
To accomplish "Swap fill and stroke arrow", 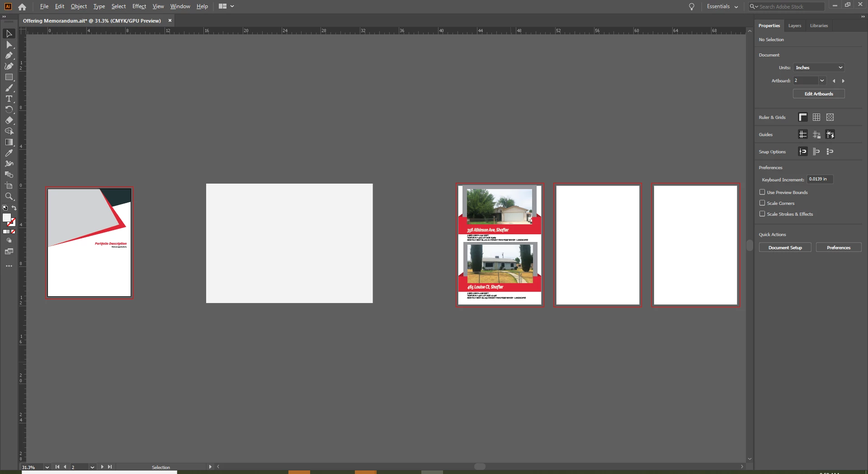I will click(14, 208).
